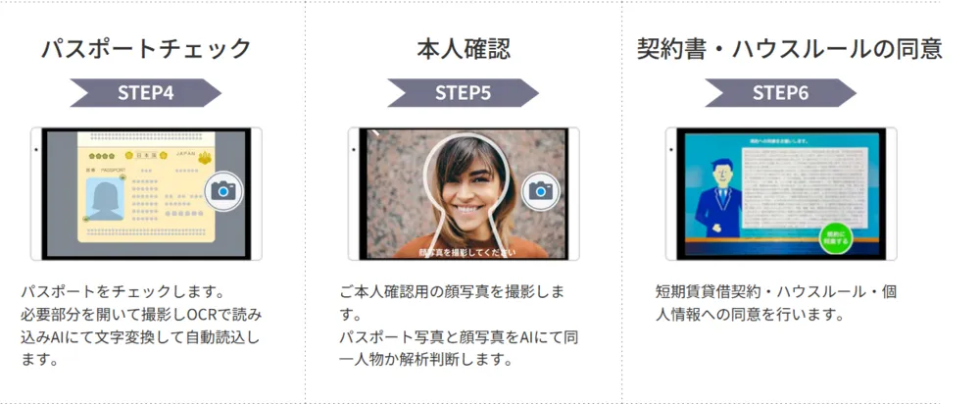Viewport: 980px width, 404px height.
Task: Click the passport holder silhouette photo
Action: pos(105,199)
